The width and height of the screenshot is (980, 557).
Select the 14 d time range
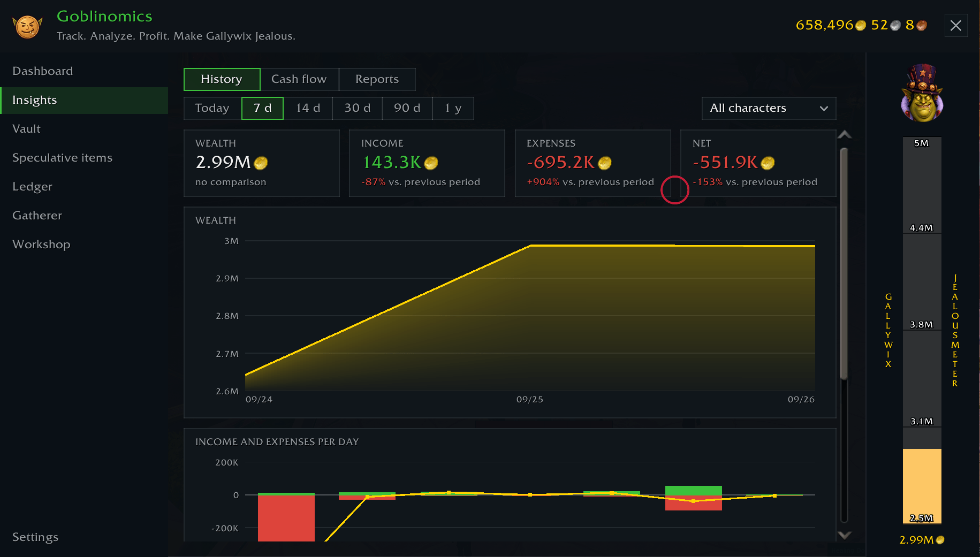pyautogui.click(x=308, y=108)
